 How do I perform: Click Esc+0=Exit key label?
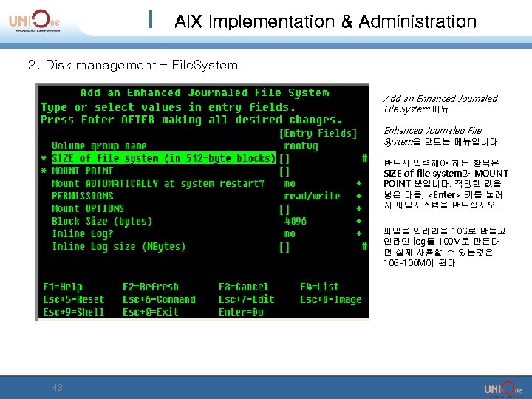point(150,312)
